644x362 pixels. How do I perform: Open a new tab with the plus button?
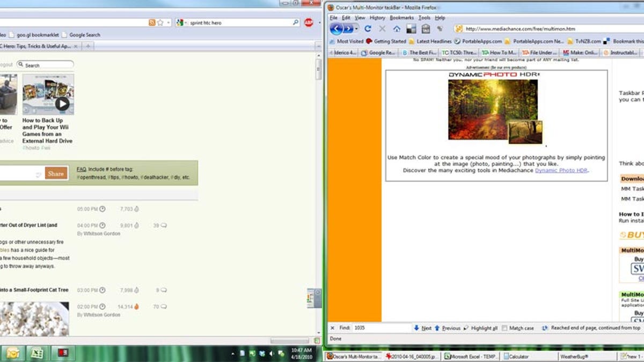88,46
